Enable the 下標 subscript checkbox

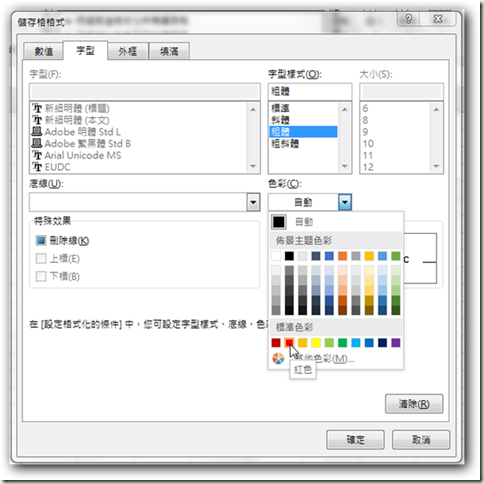[41, 276]
